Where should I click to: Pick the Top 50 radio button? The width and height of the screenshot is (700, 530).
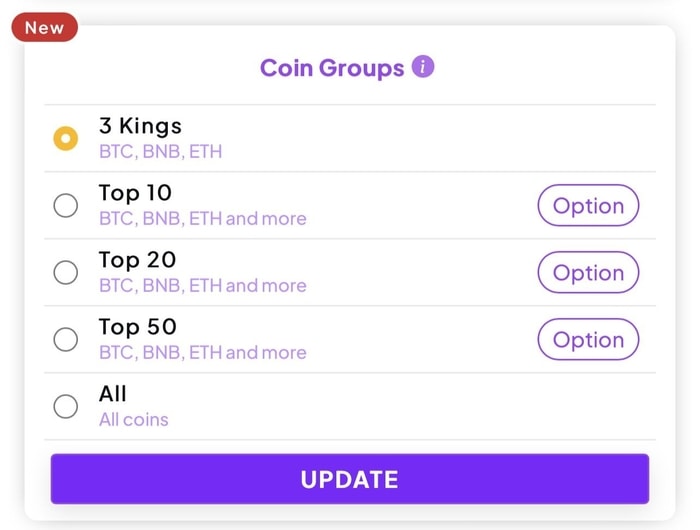click(x=65, y=339)
